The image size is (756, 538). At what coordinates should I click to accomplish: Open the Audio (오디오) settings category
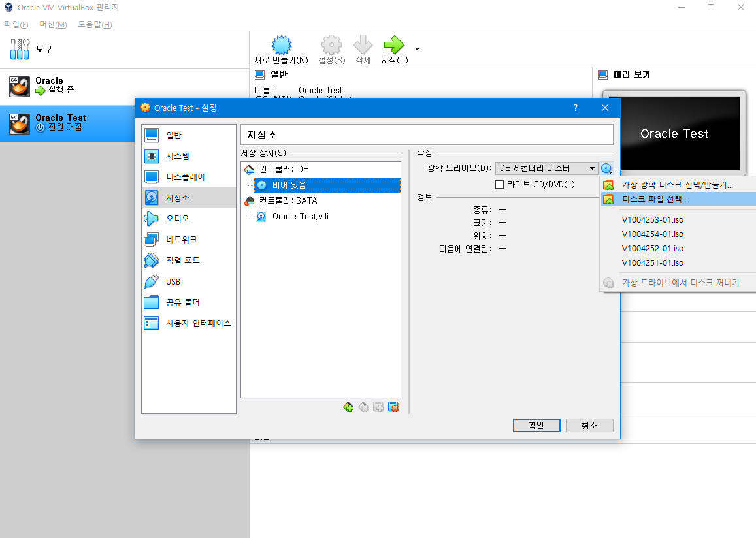[189, 219]
